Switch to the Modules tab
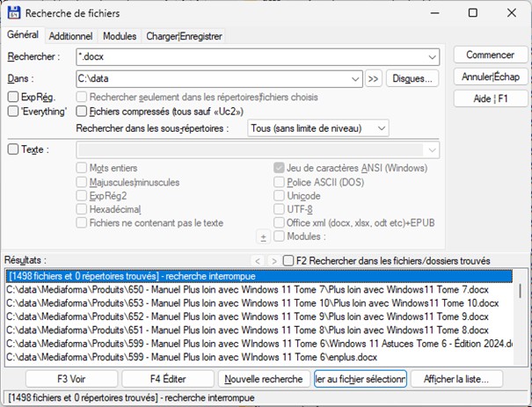532x407 pixels. (x=120, y=36)
